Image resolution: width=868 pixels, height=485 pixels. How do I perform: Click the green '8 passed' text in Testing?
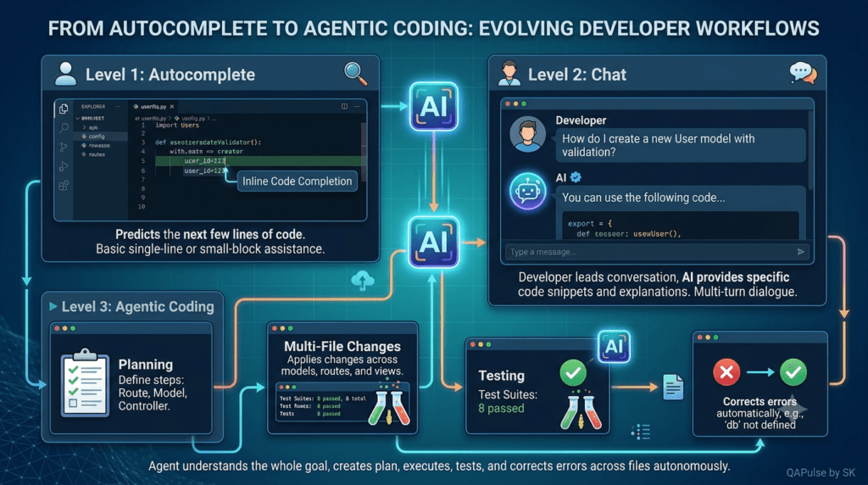click(501, 408)
